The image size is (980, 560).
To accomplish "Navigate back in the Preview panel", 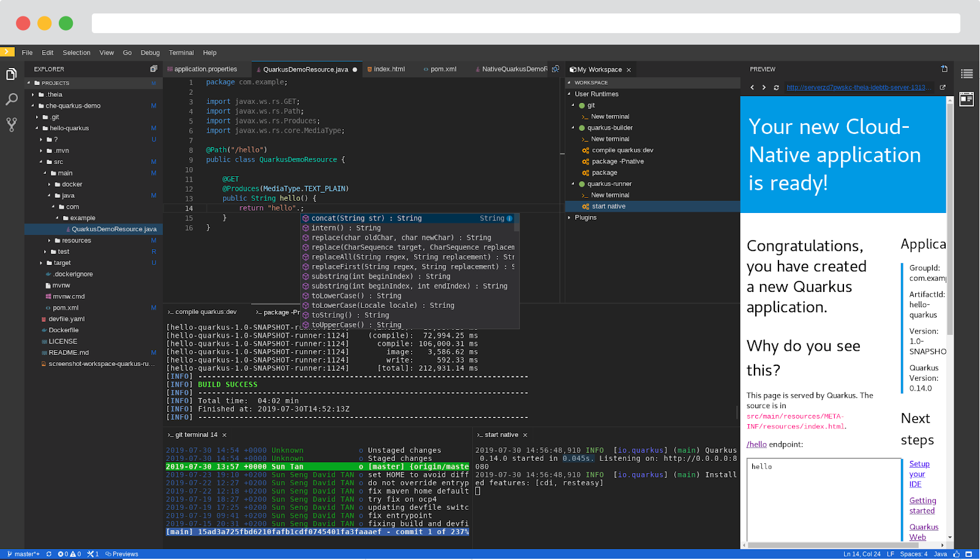I will click(752, 87).
